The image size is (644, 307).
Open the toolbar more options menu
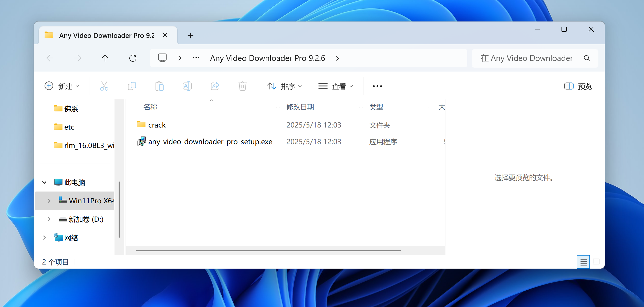[377, 86]
